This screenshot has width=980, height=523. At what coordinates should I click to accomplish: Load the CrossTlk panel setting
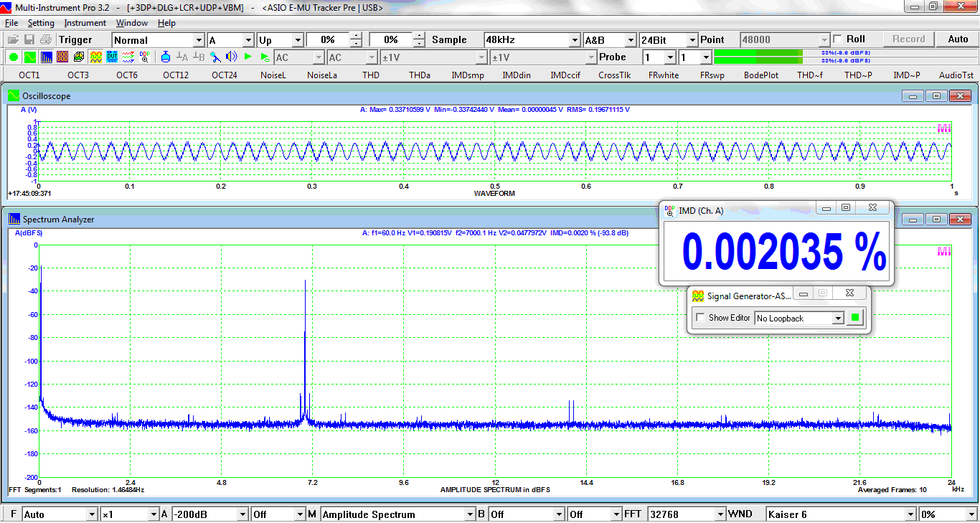614,75
